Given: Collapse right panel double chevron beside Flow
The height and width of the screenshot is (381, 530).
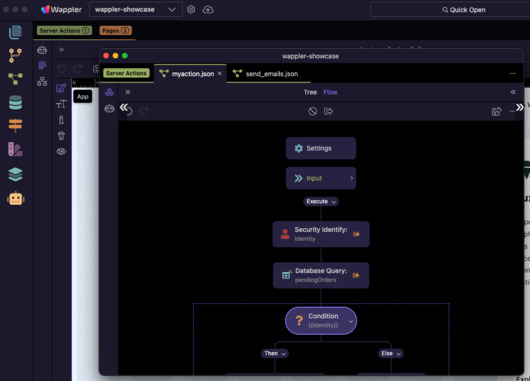Looking at the screenshot, I should click(x=513, y=92).
